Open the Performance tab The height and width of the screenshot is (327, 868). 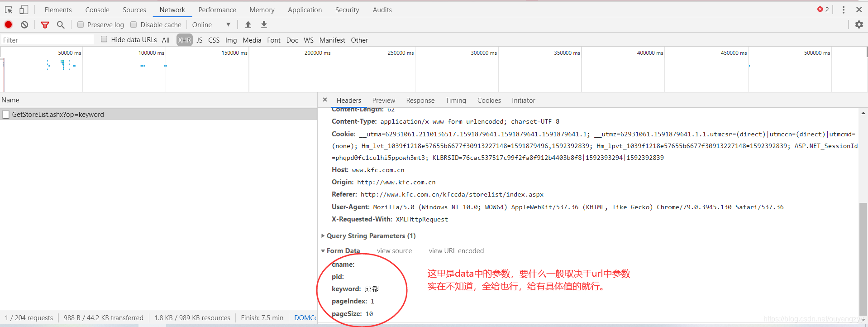(x=217, y=10)
